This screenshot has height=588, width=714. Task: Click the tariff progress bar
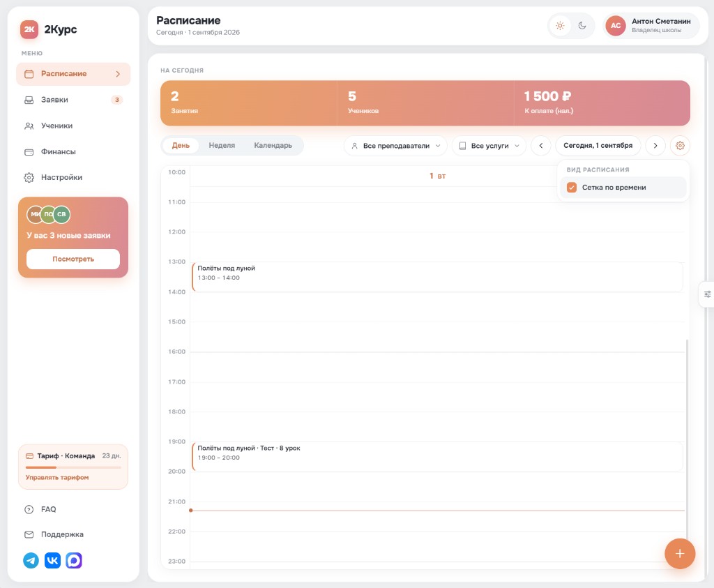pyautogui.click(x=73, y=467)
